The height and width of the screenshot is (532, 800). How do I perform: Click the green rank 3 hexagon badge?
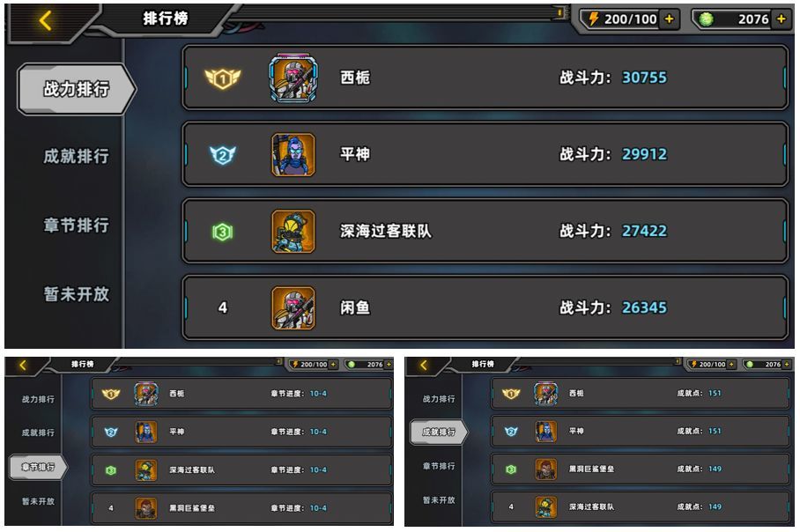click(222, 232)
